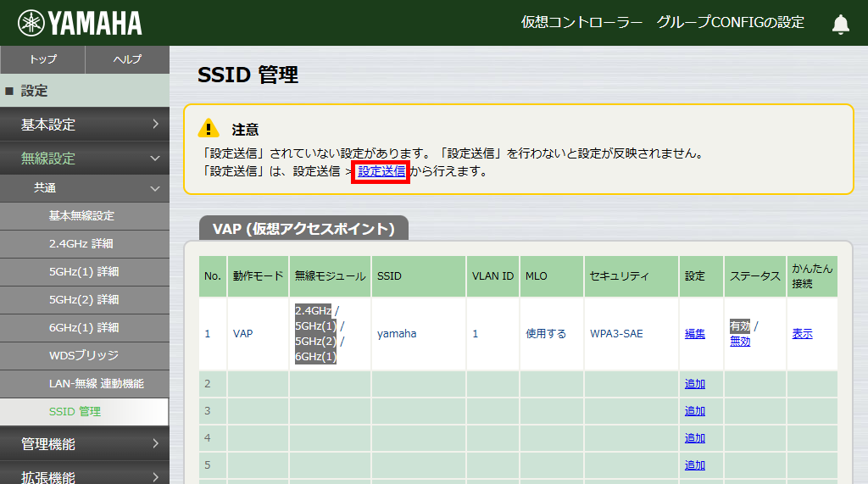This screenshot has width=868, height=484.
Task: Click the SSID column header
Action: pyautogui.click(x=419, y=275)
